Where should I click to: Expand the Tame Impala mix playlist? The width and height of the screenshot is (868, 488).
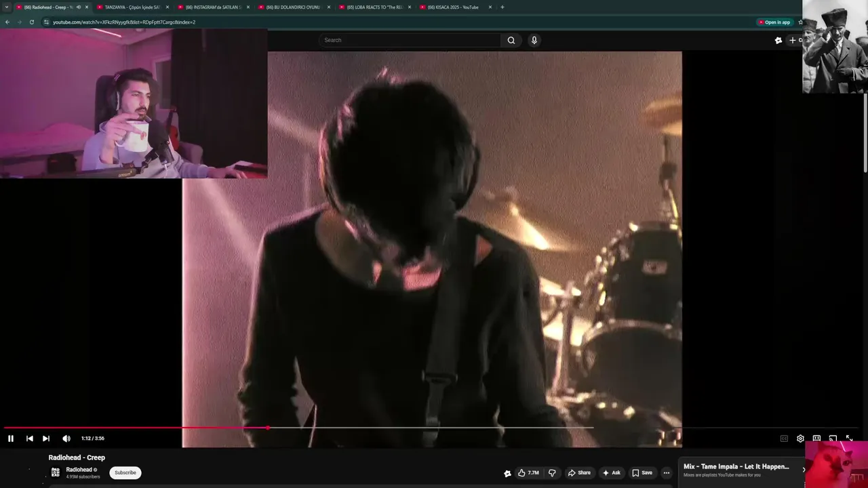tap(804, 470)
